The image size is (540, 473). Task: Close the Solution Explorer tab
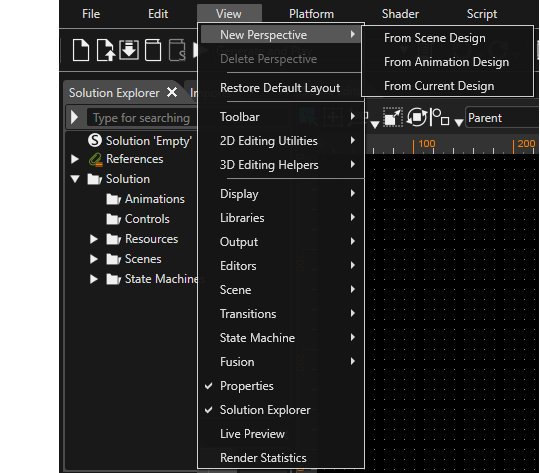click(172, 92)
